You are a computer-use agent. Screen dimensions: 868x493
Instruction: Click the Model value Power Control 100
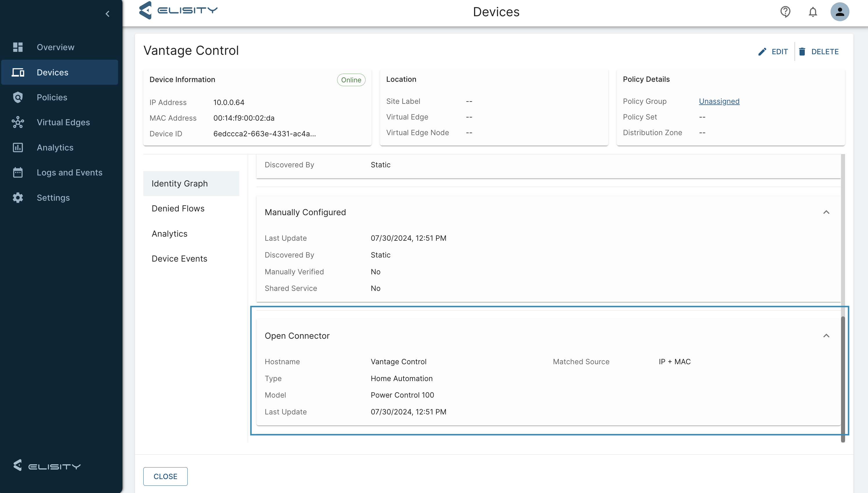click(x=402, y=395)
